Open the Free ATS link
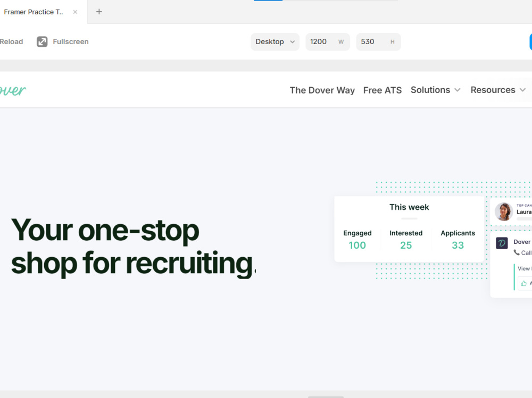This screenshot has width=532, height=398. tap(383, 90)
